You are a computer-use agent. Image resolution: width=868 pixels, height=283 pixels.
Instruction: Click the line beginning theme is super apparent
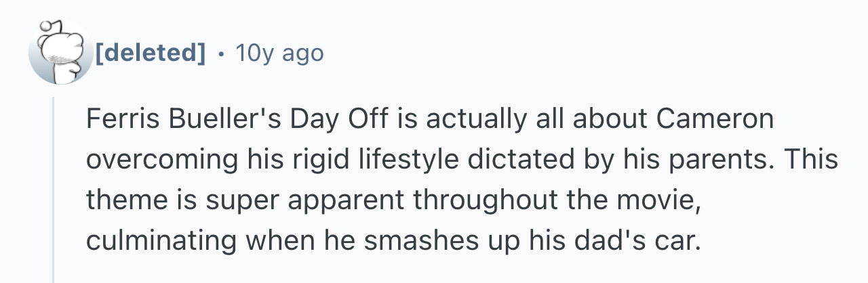click(x=393, y=200)
